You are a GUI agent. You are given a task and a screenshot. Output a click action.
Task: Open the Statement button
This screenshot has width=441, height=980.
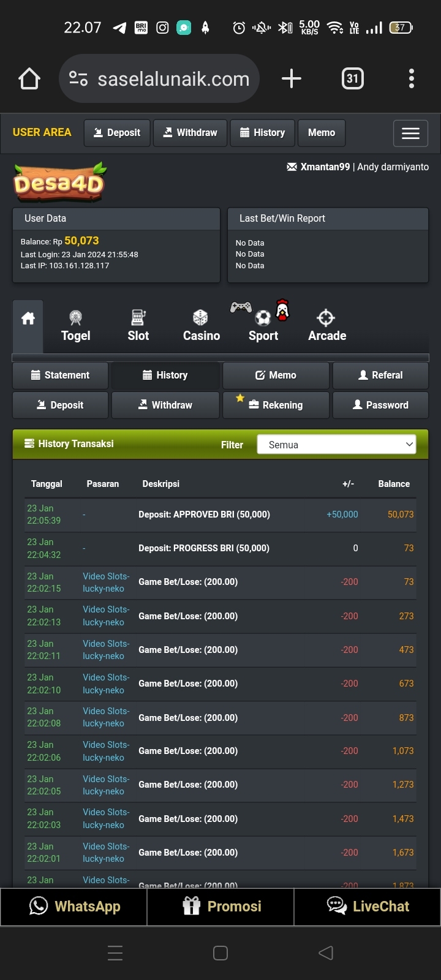point(60,375)
